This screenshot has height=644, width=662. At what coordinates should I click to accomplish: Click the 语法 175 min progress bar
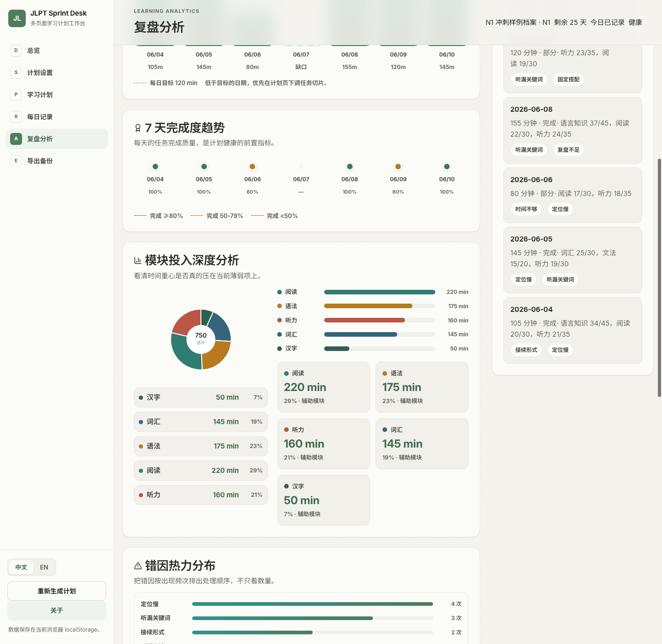coord(380,306)
